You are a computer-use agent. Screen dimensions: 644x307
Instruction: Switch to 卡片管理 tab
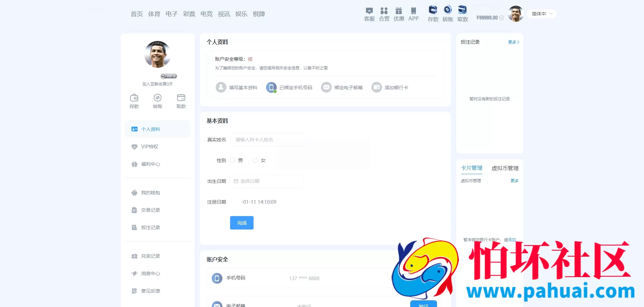pyautogui.click(x=472, y=168)
